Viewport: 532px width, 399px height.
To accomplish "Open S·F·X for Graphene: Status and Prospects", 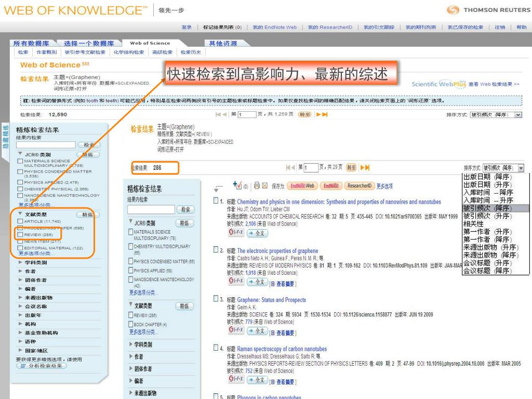I will coord(236,329).
